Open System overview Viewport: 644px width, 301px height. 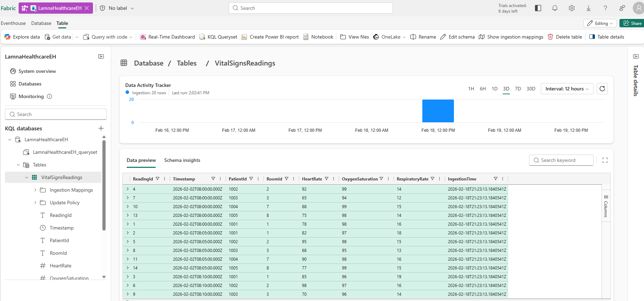tap(33, 71)
